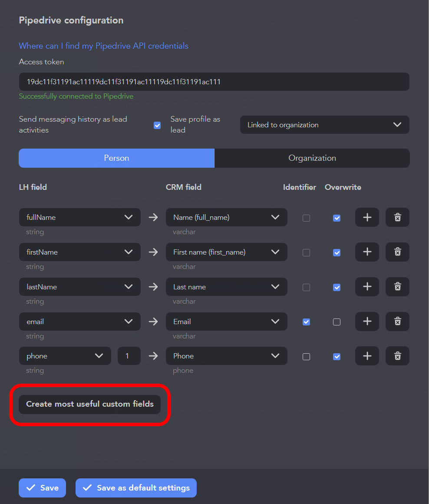Add a mapping after the phone row

(367, 356)
